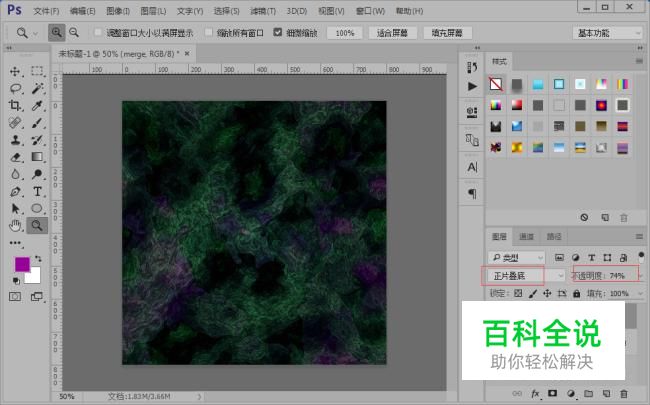Viewport: 650px width, 405px height.
Task: Toggle lock image pixels brush icon
Action: [x=533, y=293]
